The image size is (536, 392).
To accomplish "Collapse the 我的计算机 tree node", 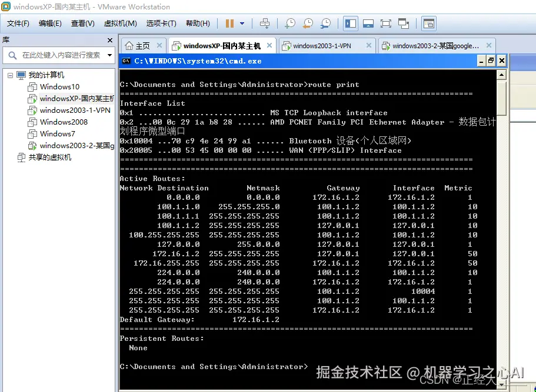I will tap(10, 75).
